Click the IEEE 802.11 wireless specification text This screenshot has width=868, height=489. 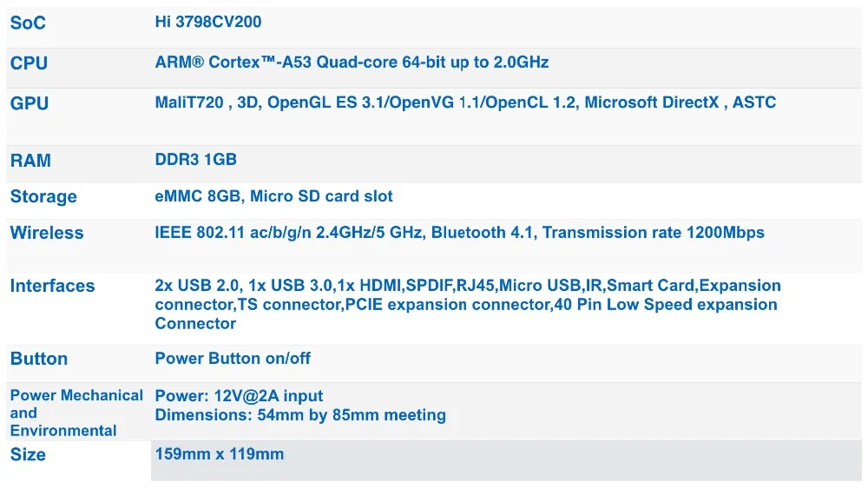point(459,233)
